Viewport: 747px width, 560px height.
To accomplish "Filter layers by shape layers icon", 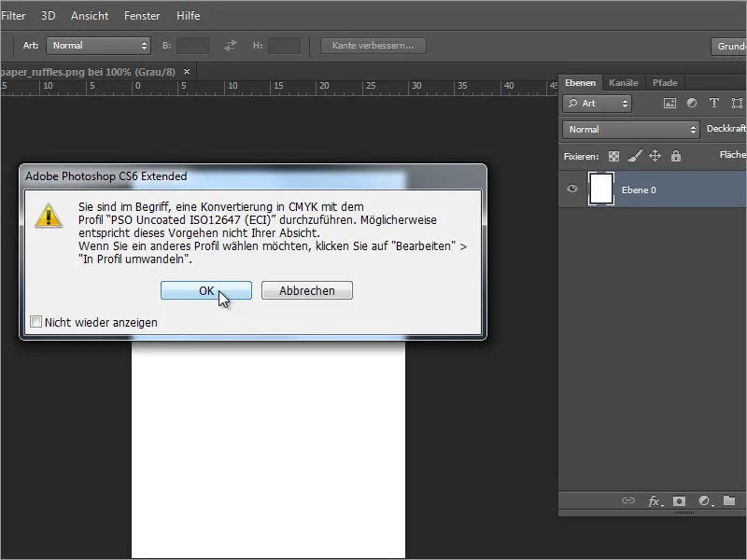I will point(737,103).
